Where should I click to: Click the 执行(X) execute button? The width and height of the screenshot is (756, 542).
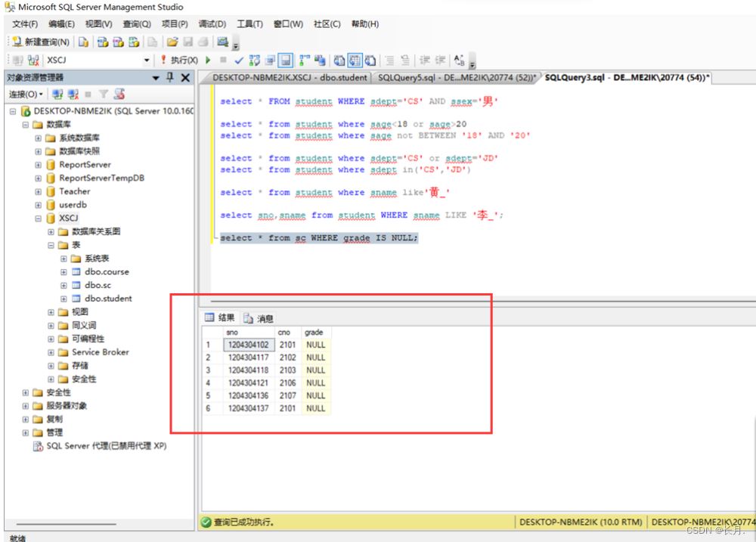[179, 60]
